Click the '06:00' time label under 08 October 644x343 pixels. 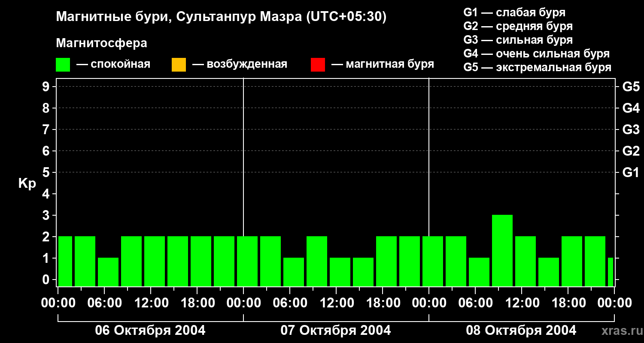(x=475, y=303)
